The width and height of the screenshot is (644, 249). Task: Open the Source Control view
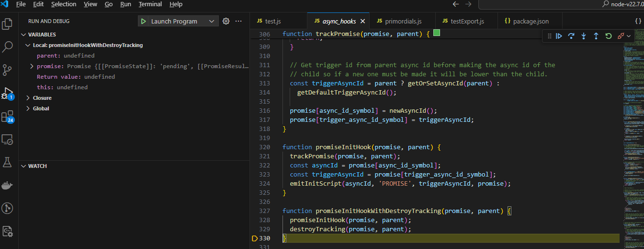click(x=8, y=70)
